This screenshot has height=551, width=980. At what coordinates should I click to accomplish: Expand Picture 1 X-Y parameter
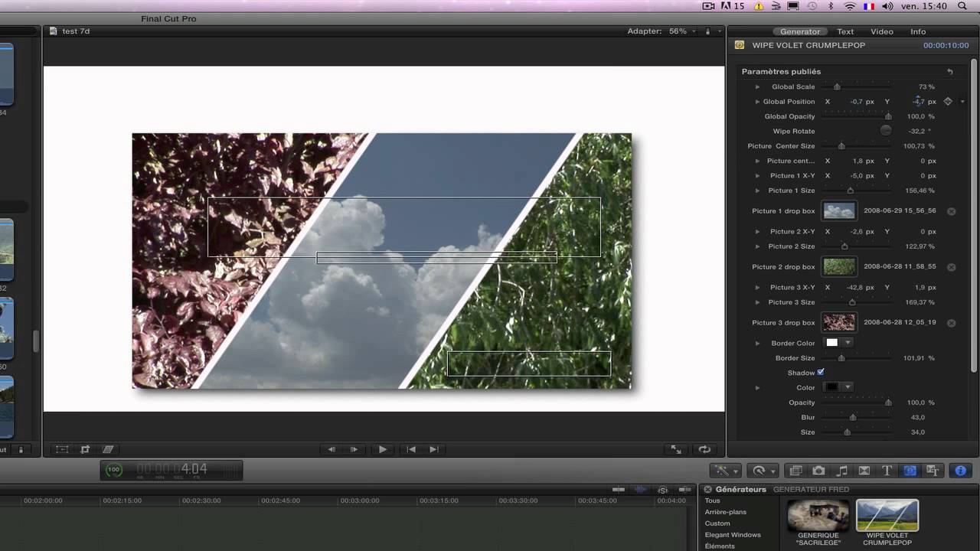pyautogui.click(x=757, y=175)
